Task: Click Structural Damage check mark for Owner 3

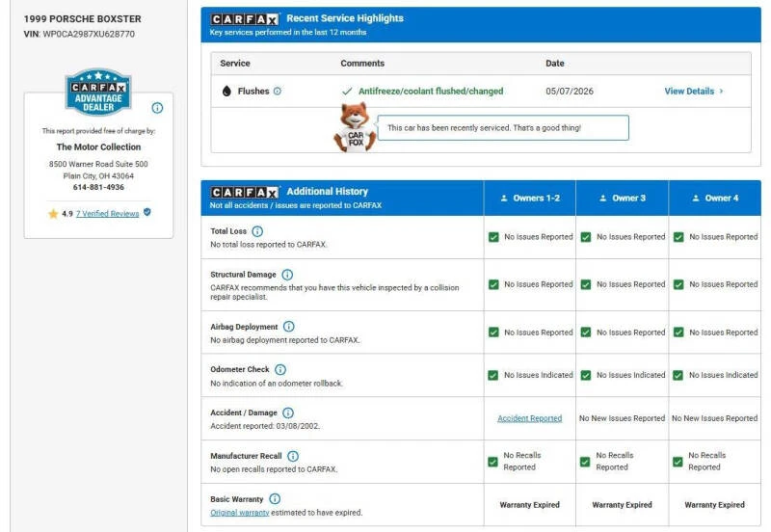Action: (586, 284)
